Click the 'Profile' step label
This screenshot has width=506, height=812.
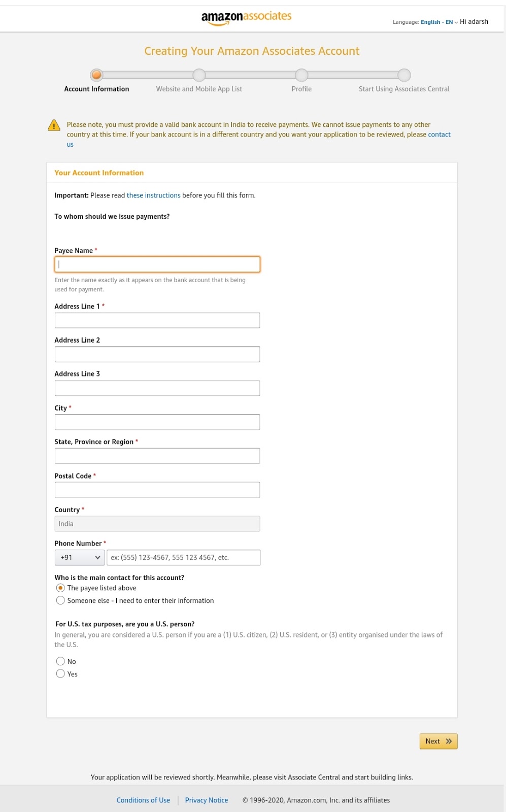pyautogui.click(x=301, y=88)
